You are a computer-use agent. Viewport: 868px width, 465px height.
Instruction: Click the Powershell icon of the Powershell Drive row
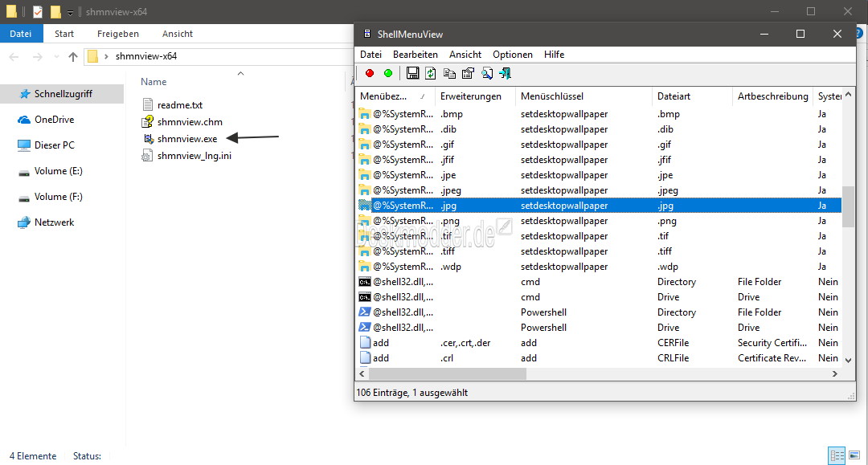click(x=364, y=328)
